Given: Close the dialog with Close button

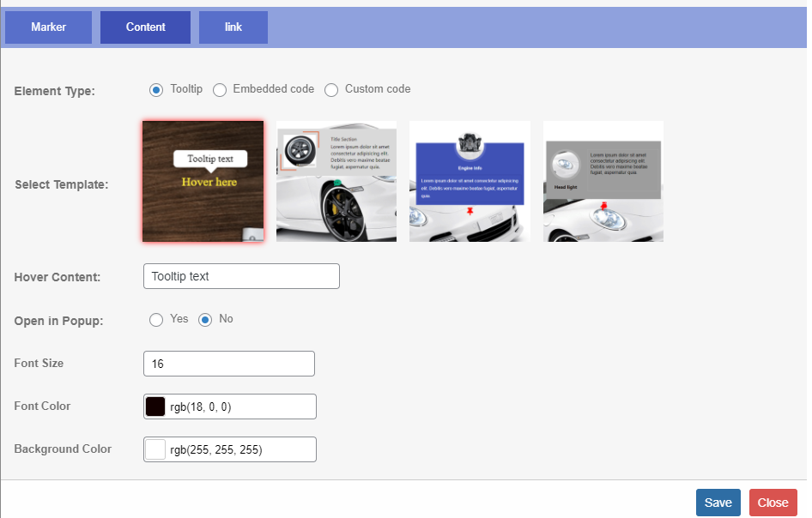Looking at the screenshot, I should point(773,503).
